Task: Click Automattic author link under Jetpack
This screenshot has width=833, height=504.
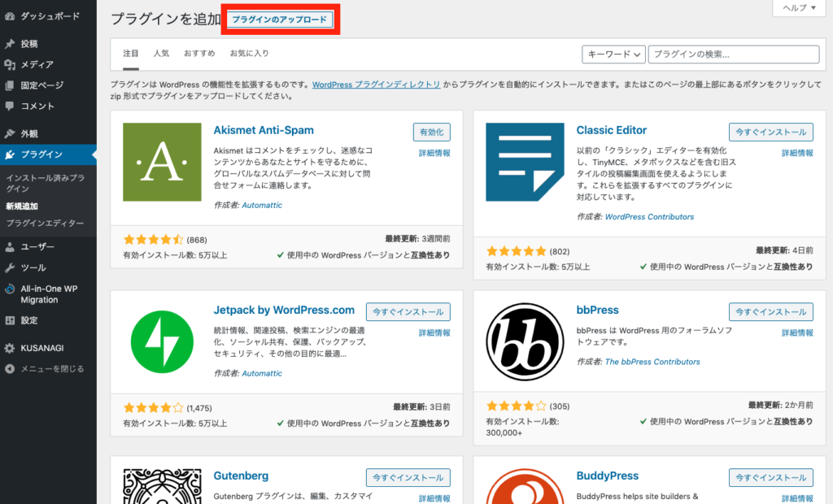Action: click(262, 373)
